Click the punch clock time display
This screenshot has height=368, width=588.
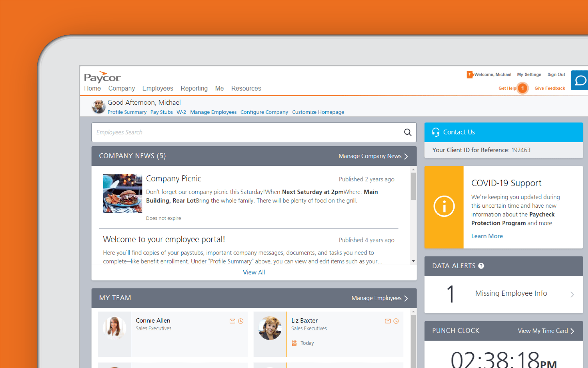pos(503,360)
